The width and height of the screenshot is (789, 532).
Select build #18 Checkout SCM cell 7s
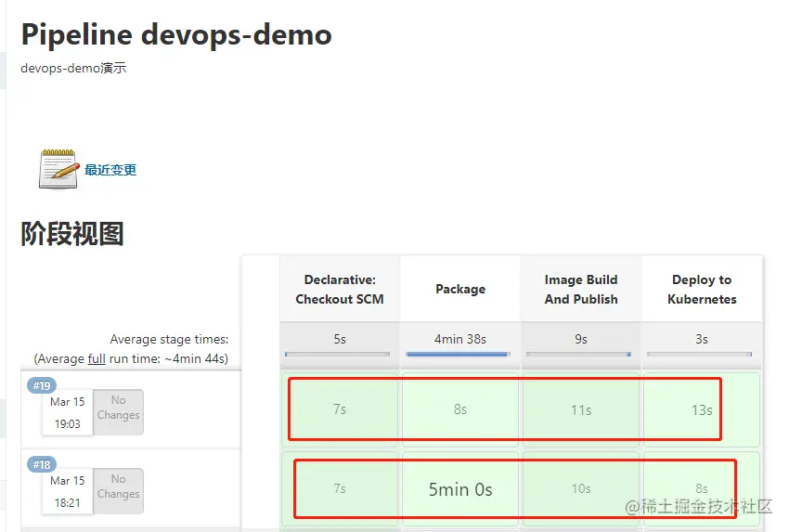[x=340, y=488]
